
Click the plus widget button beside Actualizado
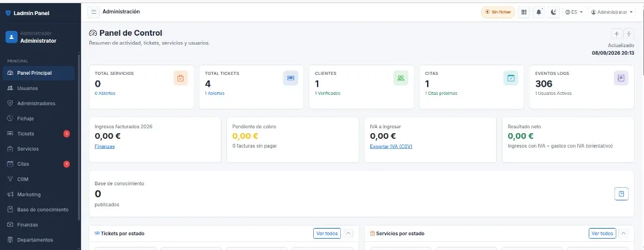616,34
